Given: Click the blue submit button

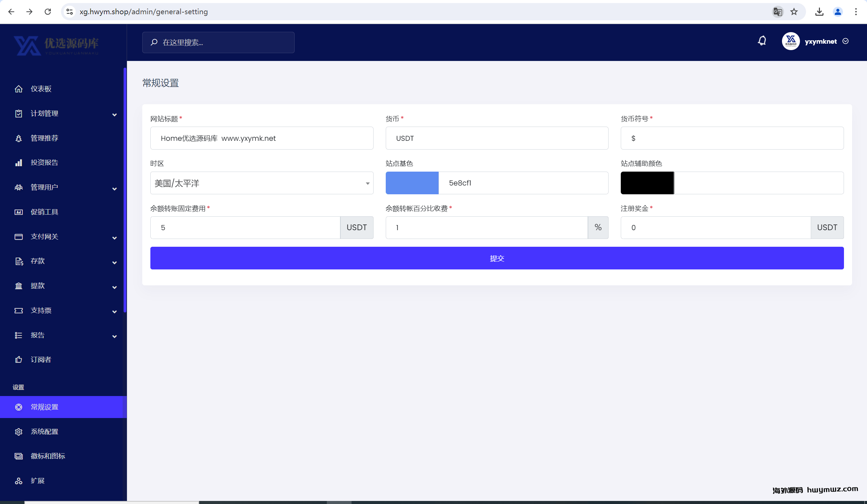Looking at the screenshot, I should coord(496,258).
